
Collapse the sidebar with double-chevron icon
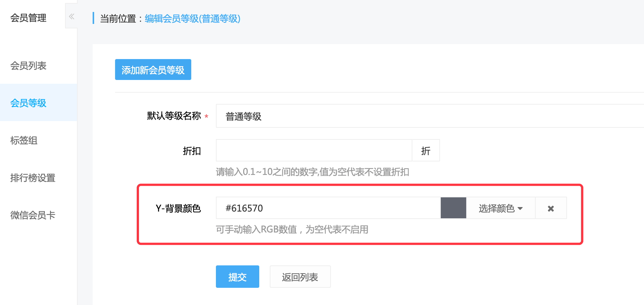coord(71,16)
